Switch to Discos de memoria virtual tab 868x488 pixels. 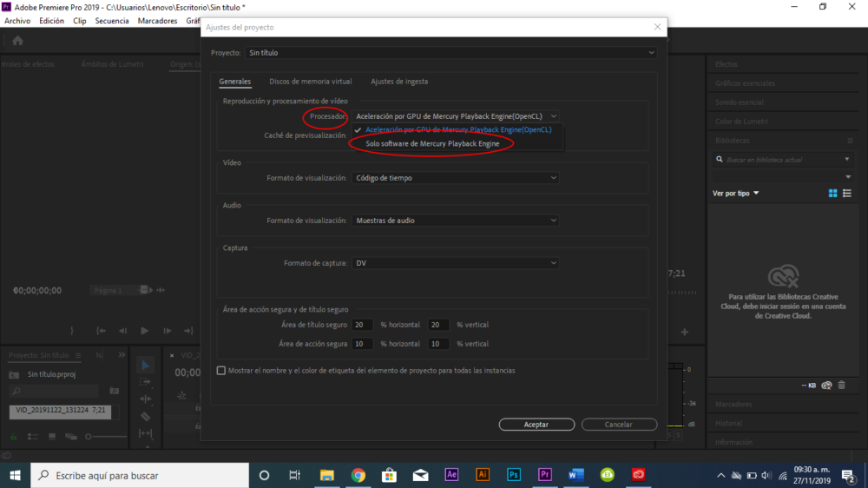tap(311, 82)
